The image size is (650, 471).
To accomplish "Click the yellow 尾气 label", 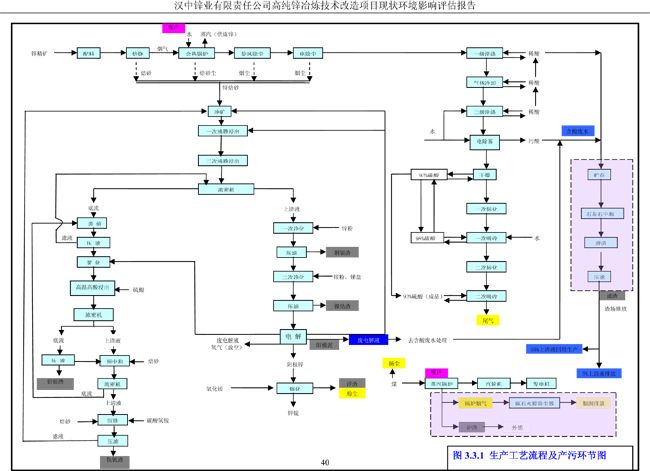I will point(490,321).
